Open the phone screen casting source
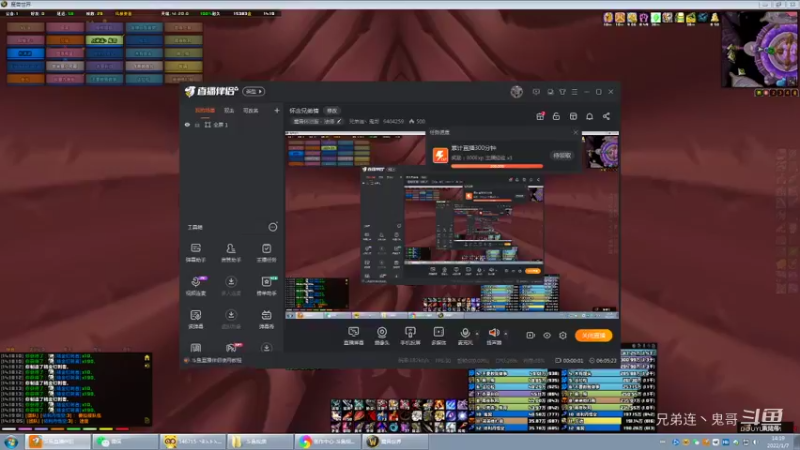Viewport: 800px width, 450px height. (x=410, y=335)
